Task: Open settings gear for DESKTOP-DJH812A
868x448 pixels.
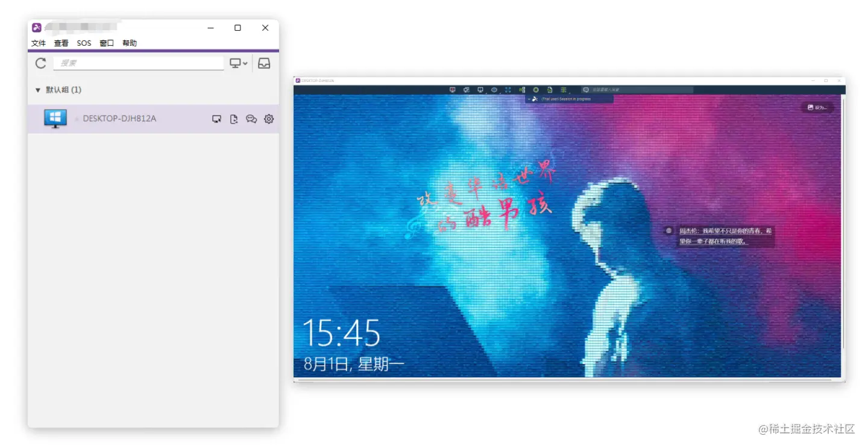Action: [269, 119]
